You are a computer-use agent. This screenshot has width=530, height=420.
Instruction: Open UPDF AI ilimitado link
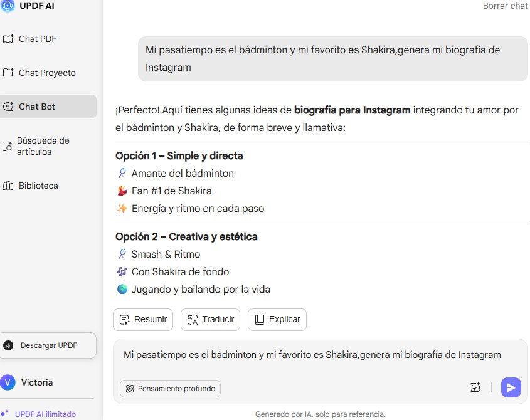pyautogui.click(x=45, y=414)
